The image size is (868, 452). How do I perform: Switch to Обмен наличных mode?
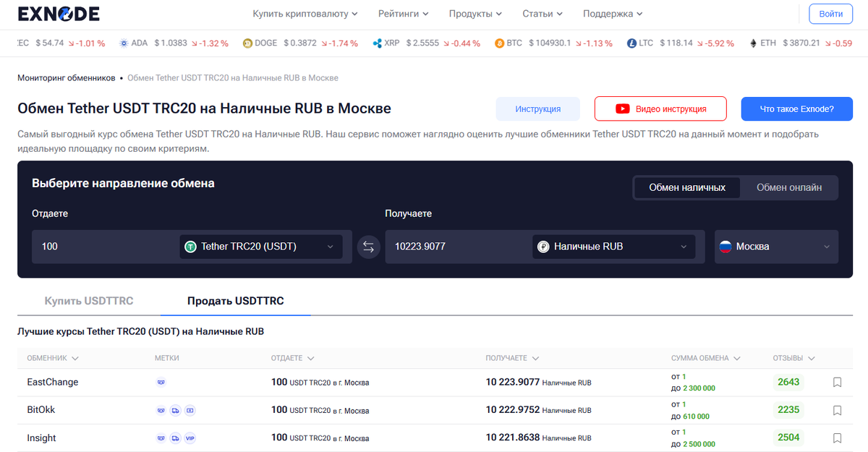pos(687,187)
